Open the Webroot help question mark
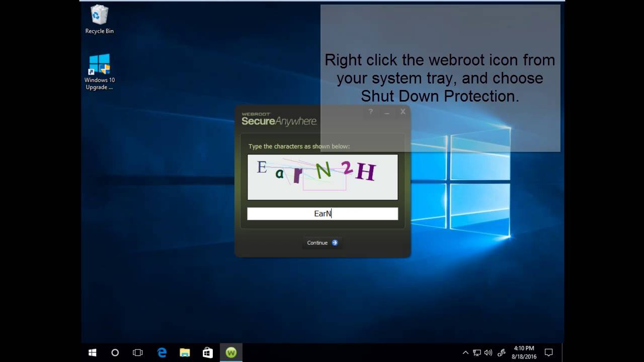Viewport: 644px width, 362px height. pyautogui.click(x=371, y=112)
